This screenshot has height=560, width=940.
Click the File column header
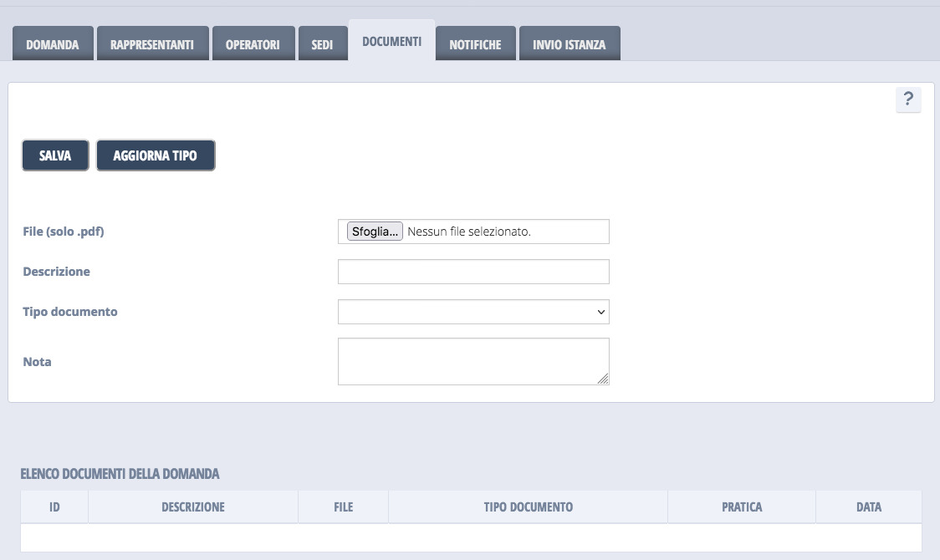343,507
